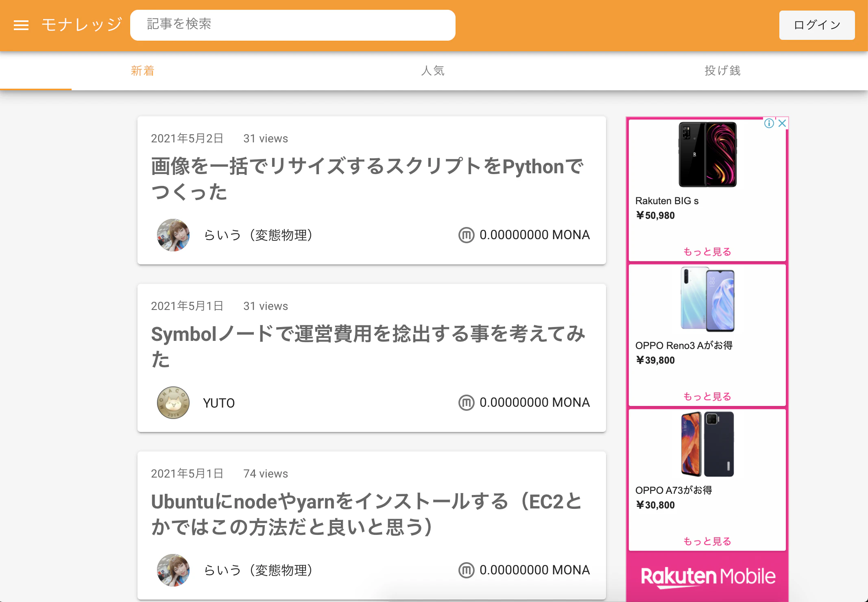Open the Symbolノード article title
The height and width of the screenshot is (602, 868).
coord(368,347)
